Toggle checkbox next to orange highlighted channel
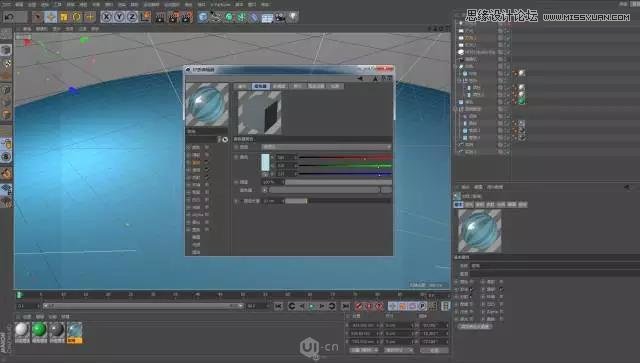640x363 pixels. [207, 163]
